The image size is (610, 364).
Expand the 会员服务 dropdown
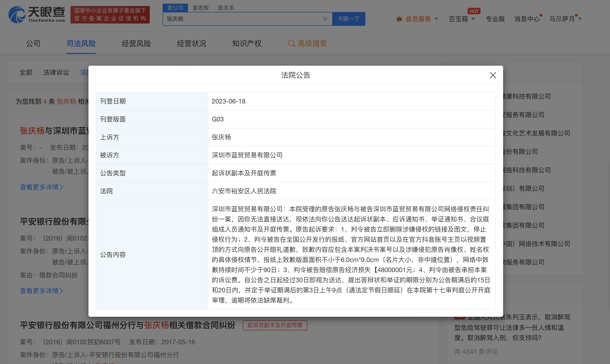(436, 19)
